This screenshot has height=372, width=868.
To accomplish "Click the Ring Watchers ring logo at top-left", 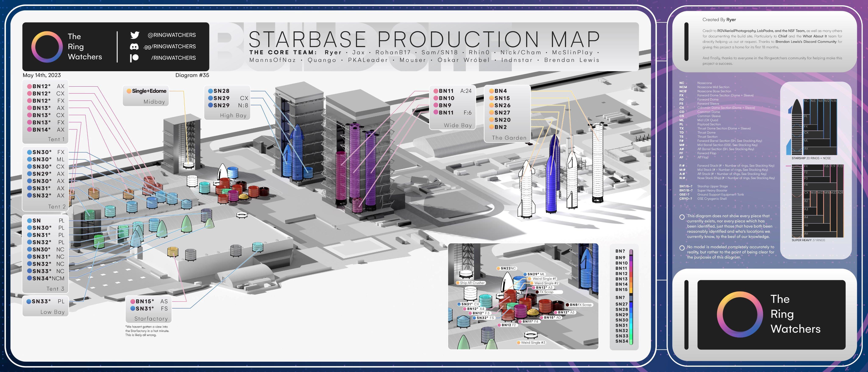I will 47,47.
